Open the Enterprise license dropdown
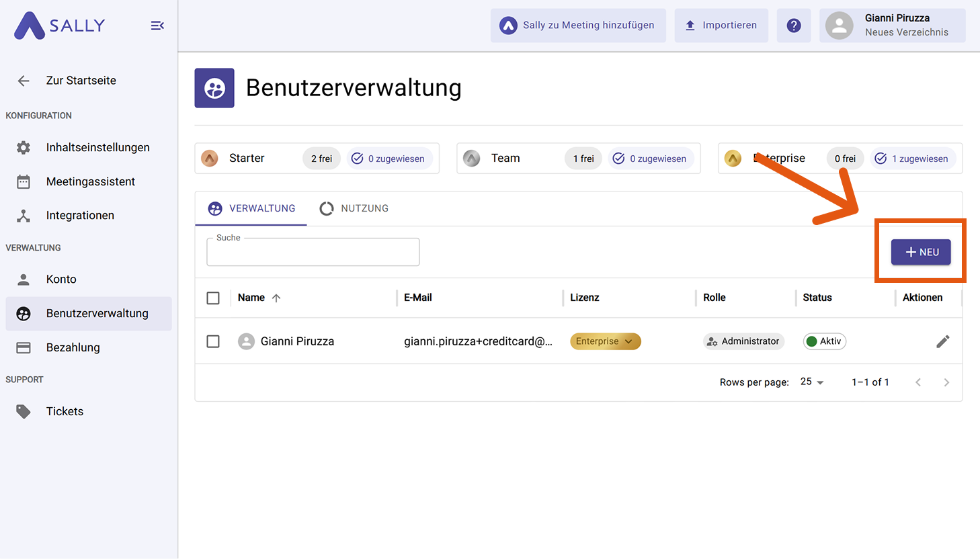 tap(606, 341)
